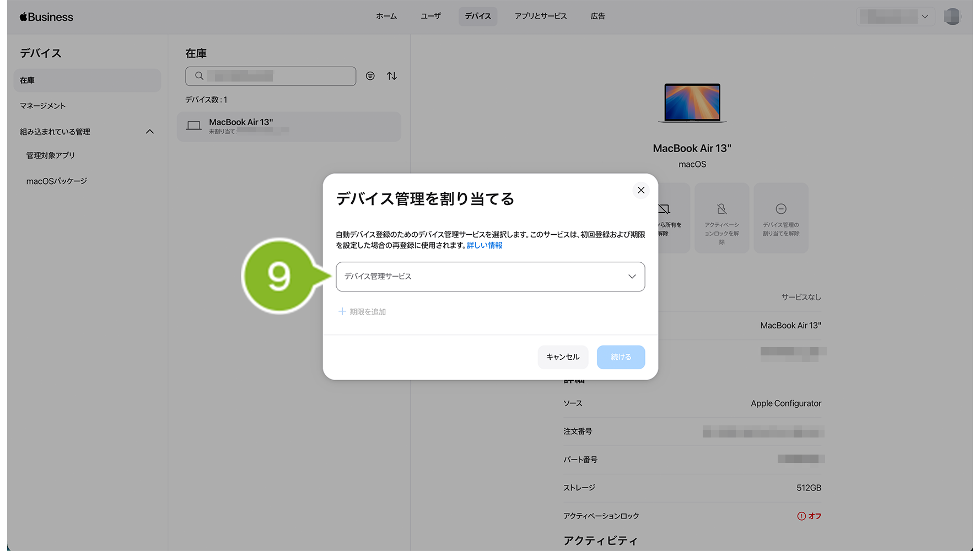Go to the ホーム tab
Image resolution: width=980 pixels, height=551 pixels.
386,17
